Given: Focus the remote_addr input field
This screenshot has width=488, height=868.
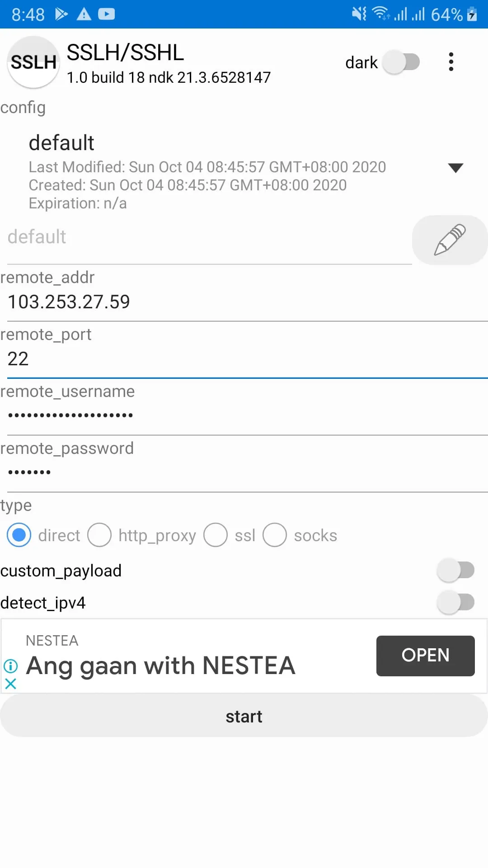Looking at the screenshot, I should (244, 302).
